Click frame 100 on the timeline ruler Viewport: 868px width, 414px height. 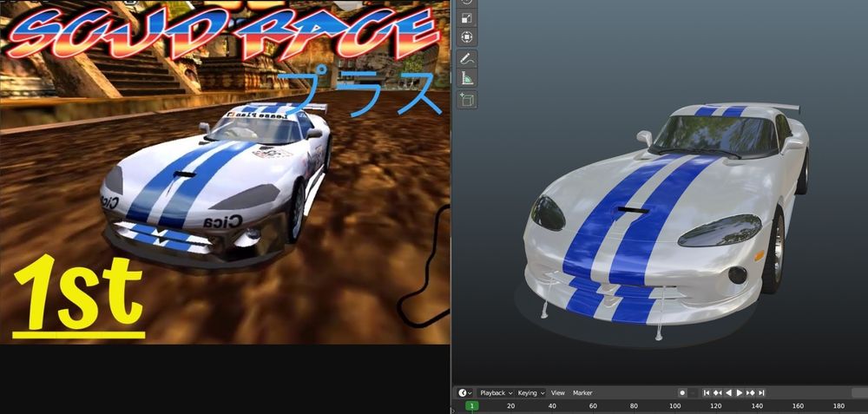[674, 406]
